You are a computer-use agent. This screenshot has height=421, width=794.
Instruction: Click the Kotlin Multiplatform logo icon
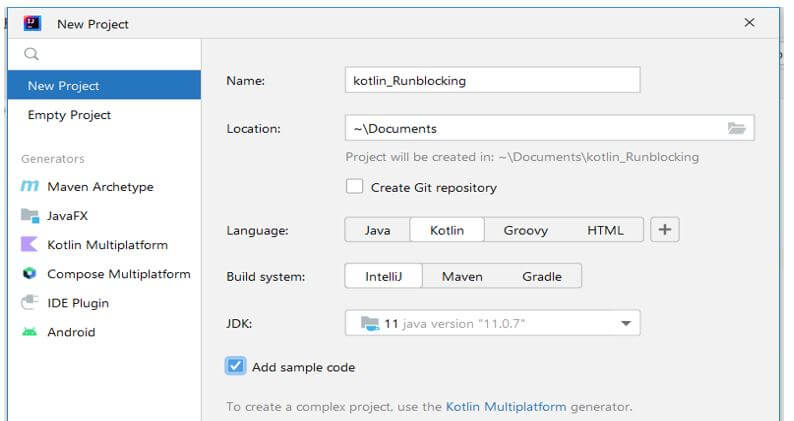(x=29, y=245)
